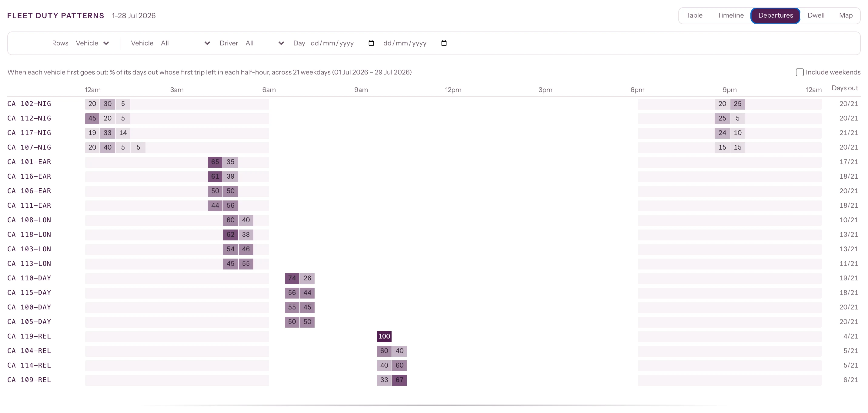The image size is (868, 413).
Task: Click row label CA 108-LON
Action: (x=29, y=220)
